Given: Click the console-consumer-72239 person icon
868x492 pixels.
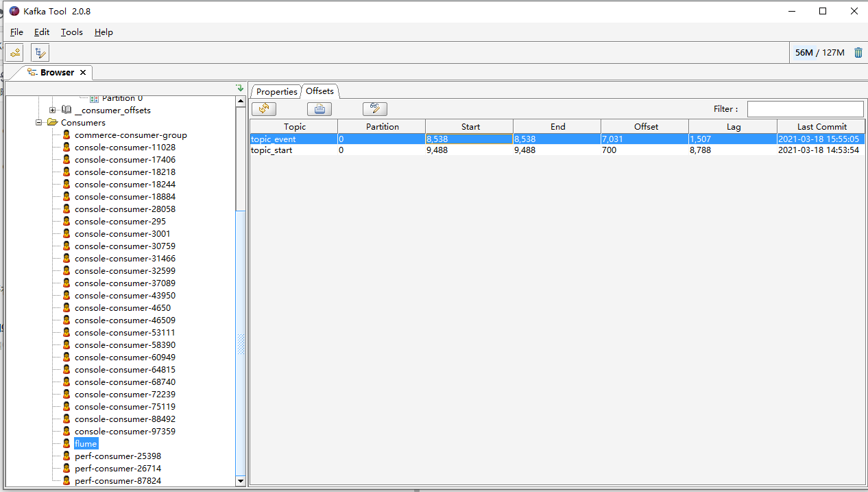Looking at the screenshot, I should click(x=67, y=395).
